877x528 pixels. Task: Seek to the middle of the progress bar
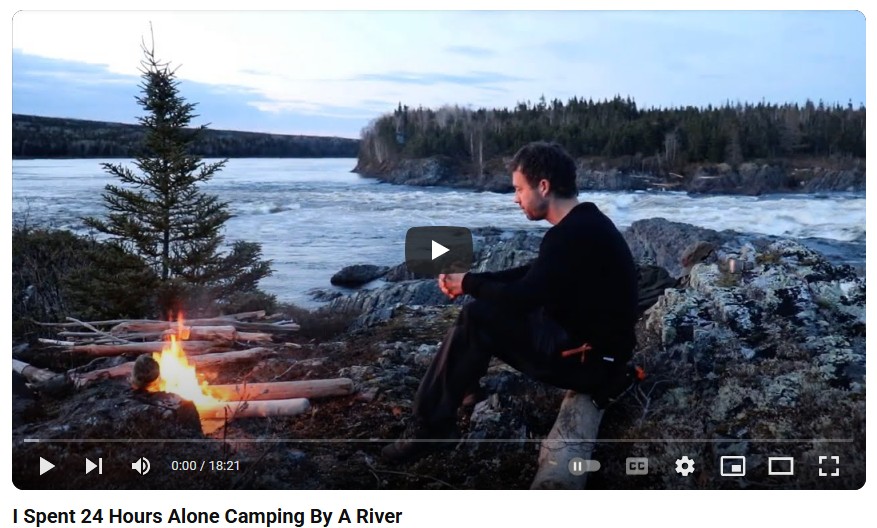[438, 441]
